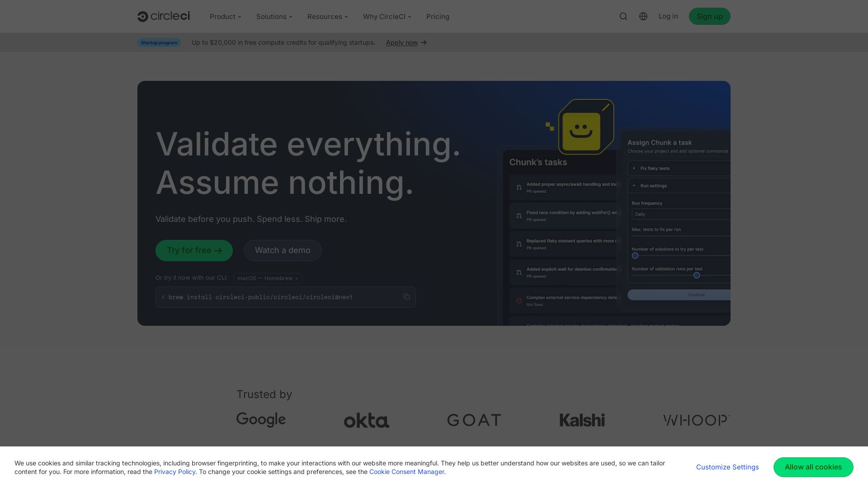Click the WHOOP logo
The width and height of the screenshot is (868, 488).
[x=697, y=420]
